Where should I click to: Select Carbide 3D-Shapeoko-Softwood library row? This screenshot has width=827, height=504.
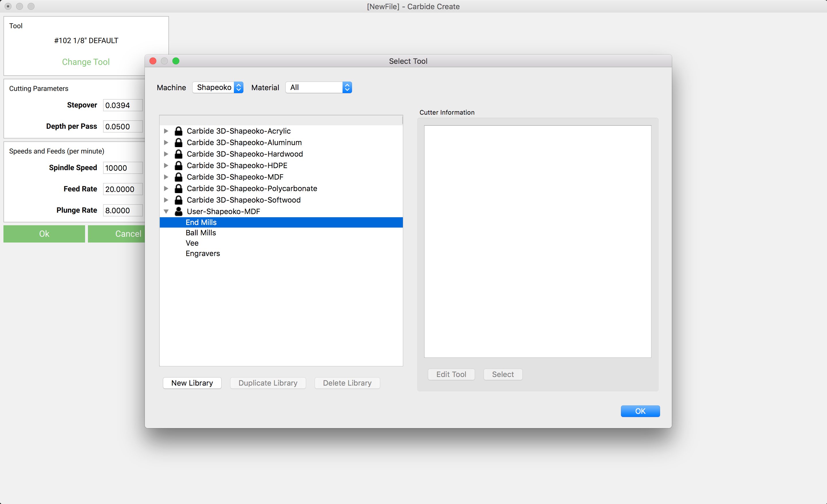pyautogui.click(x=281, y=200)
